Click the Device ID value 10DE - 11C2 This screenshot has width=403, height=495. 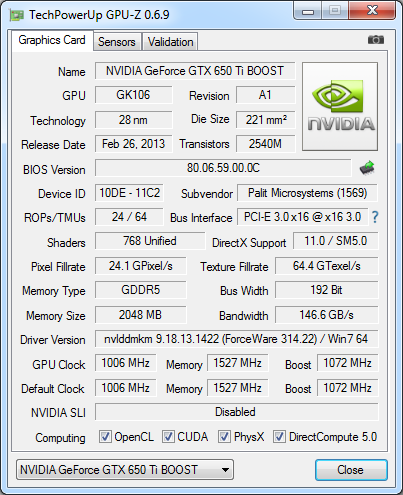pyautogui.click(x=129, y=193)
